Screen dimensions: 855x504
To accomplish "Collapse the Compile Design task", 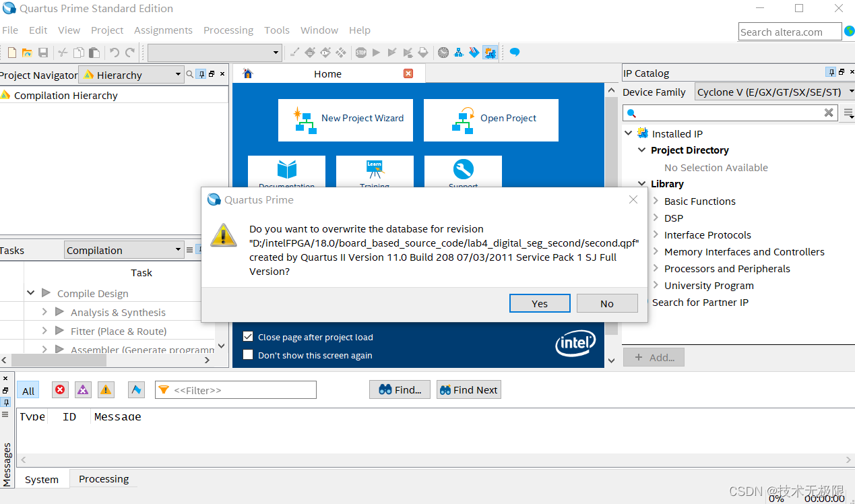I will [x=31, y=293].
